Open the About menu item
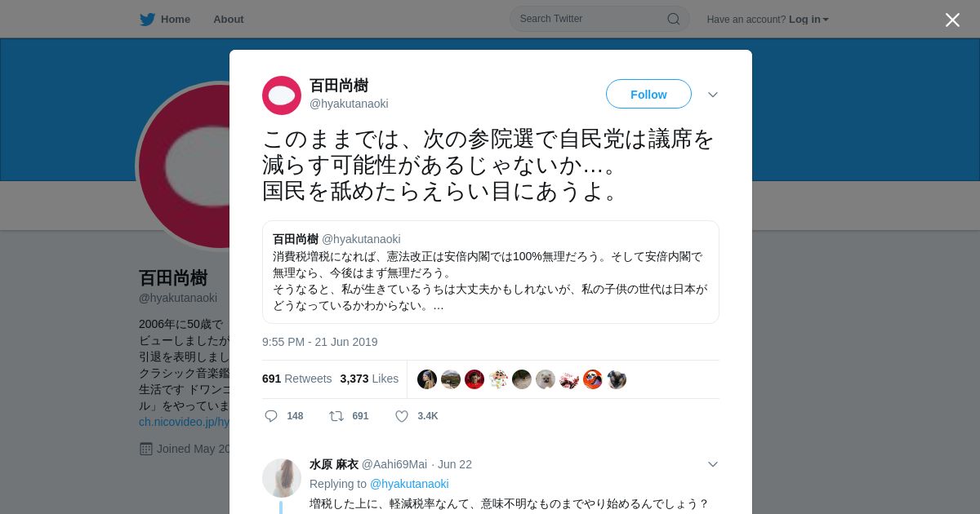The width and height of the screenshot is (980, 514). (229, 19)
